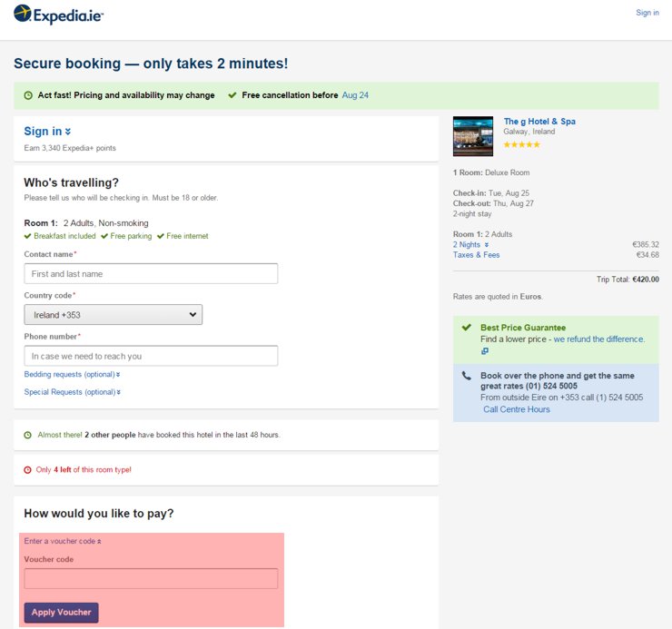Viewport: 672px width, 629px height.
Task: Click the Free parking checkmark
Action: [104, 236]
